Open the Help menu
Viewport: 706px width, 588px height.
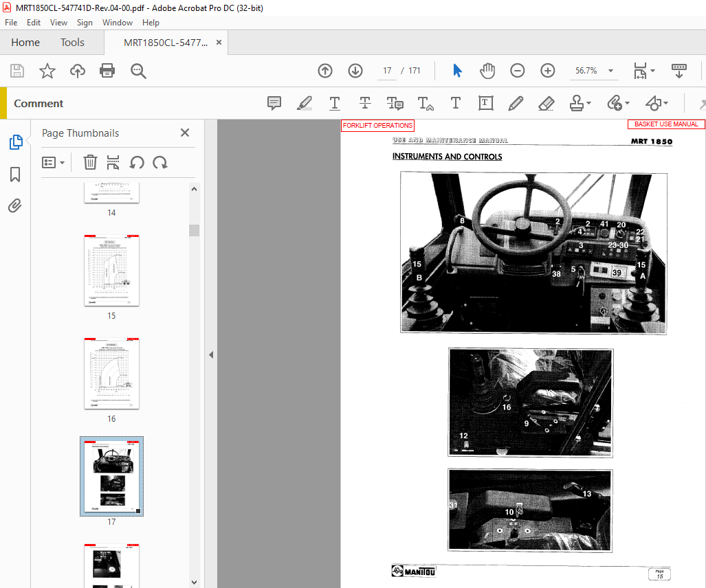(x=151, y=23)
